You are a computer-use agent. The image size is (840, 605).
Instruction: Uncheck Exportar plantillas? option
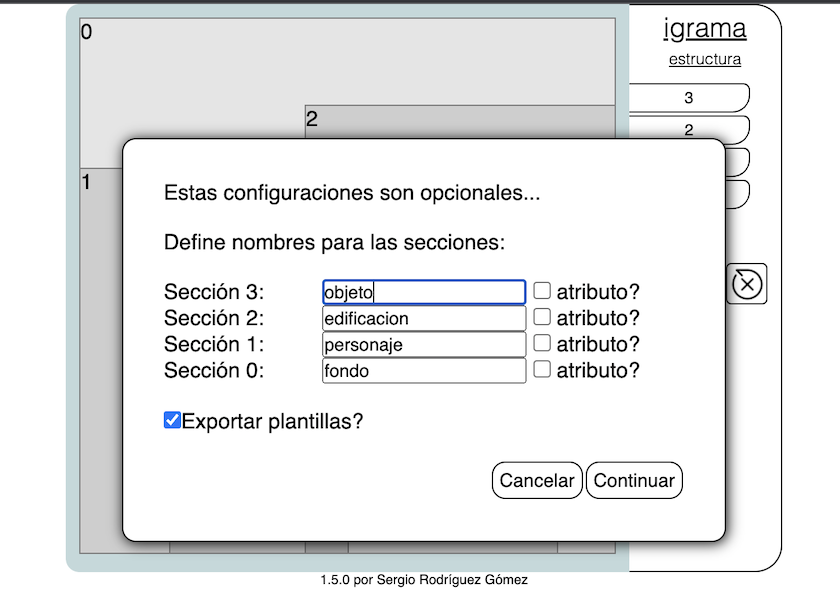pyautogui.click(x=172, y=421)
